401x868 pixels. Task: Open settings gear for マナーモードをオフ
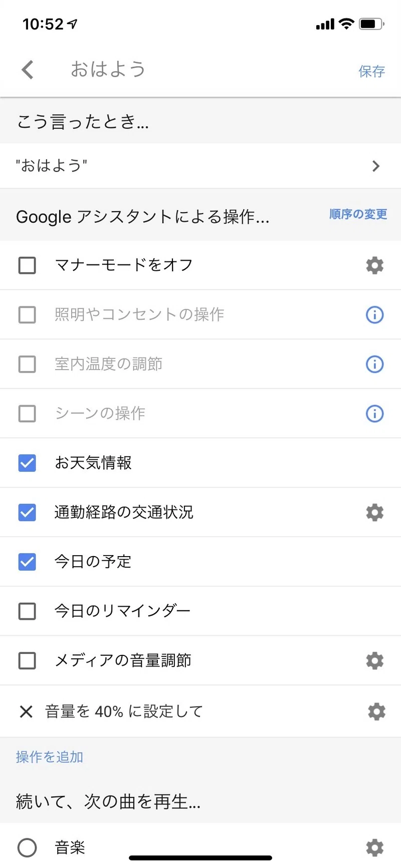coord(374,265)
